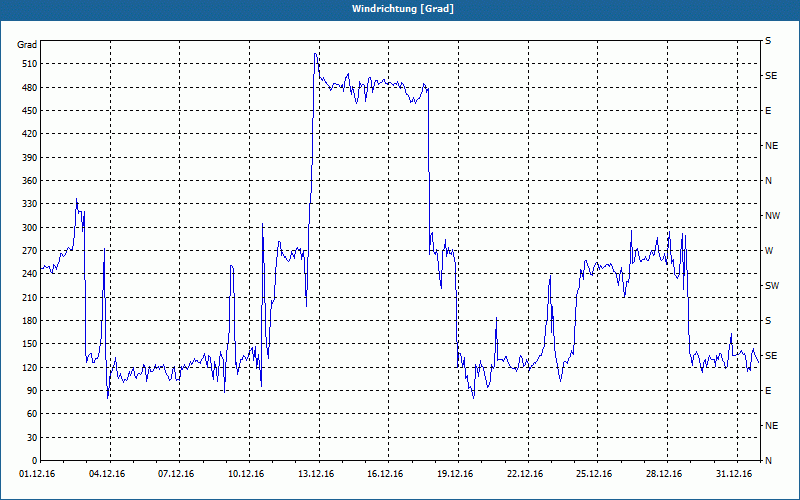Viewport: 800px width, 500px height.
Task: Click the 330 y-axis label
Action: [30, 204]
